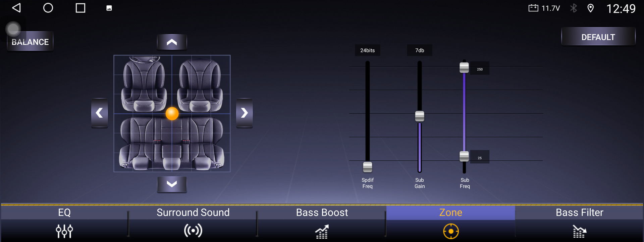
Task: Click the Sub Gain slider handle
Action: point(420,116)
